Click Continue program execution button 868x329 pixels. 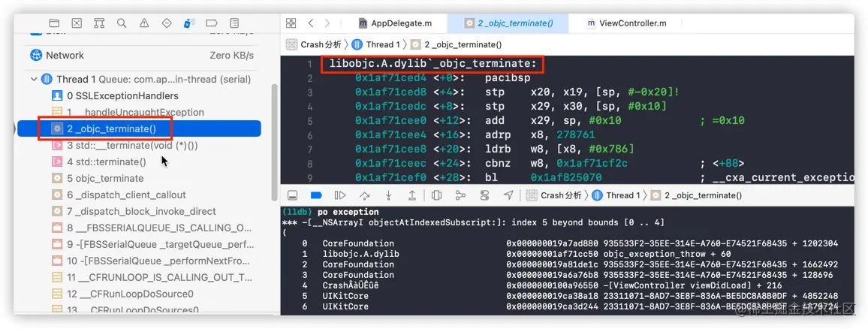pos(340,195)
